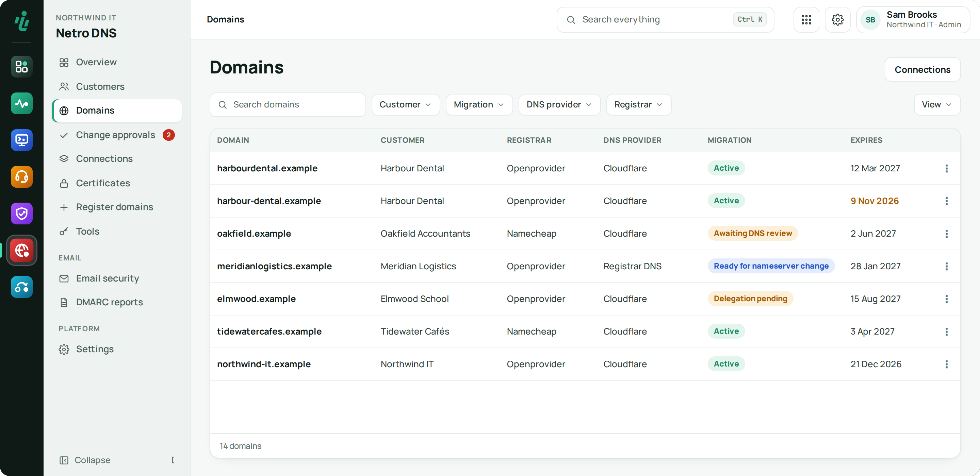This screenshot has height=476, width=980.
Task: Open row actions for oakfield.example
Action: tap(946, 234)
